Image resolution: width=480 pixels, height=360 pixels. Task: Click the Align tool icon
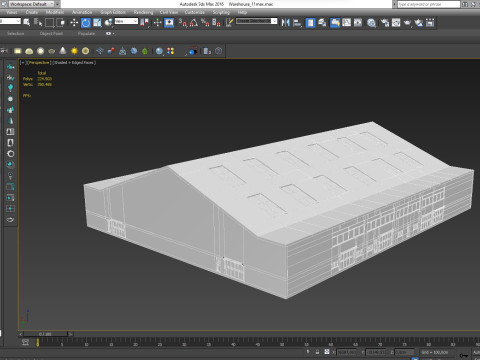tap(297, 23)
